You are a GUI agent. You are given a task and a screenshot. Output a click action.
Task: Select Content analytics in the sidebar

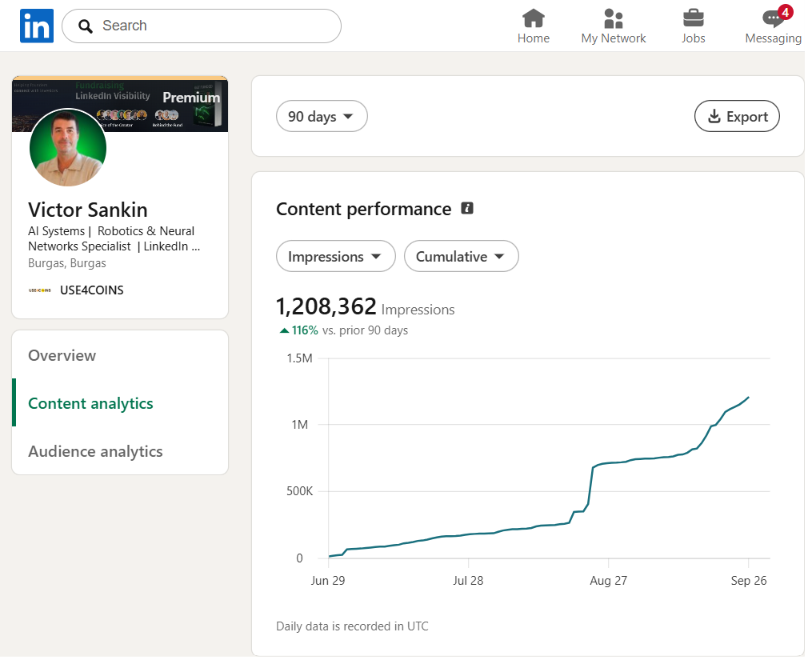tap(91, 403)
